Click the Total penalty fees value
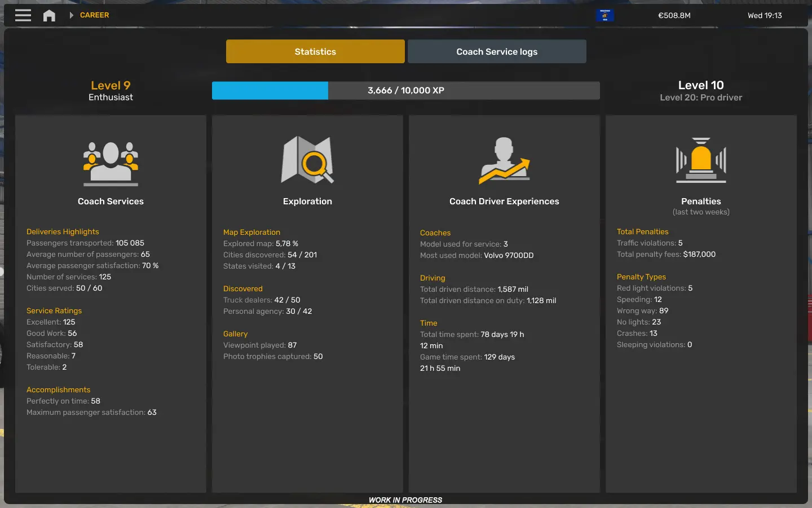Screen dimensions: 812x508 [x=666, y=254]
